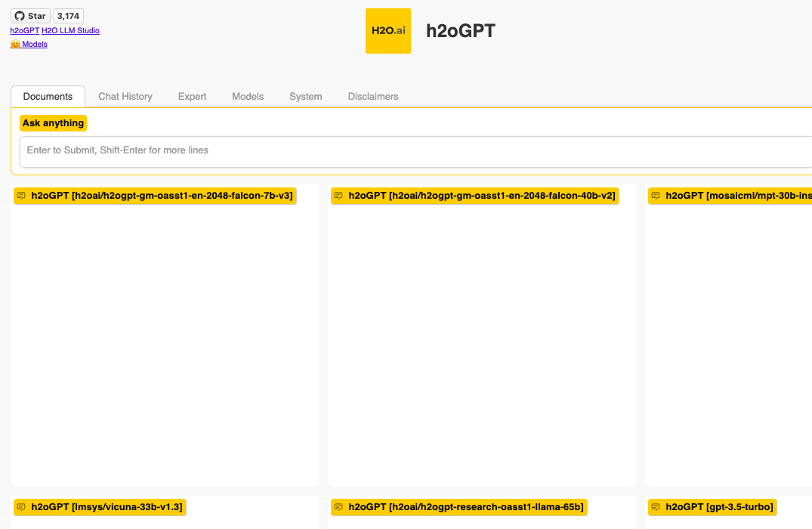812x529 pixels.
Task: Click the hugging face emoji next to Models
Action: click(15, 45)
